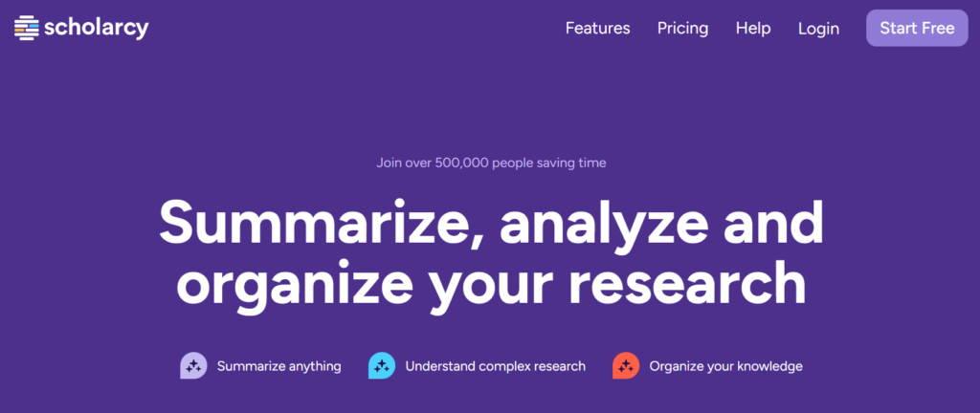
Task: Select the Understand complex research label
Action: 495,366
